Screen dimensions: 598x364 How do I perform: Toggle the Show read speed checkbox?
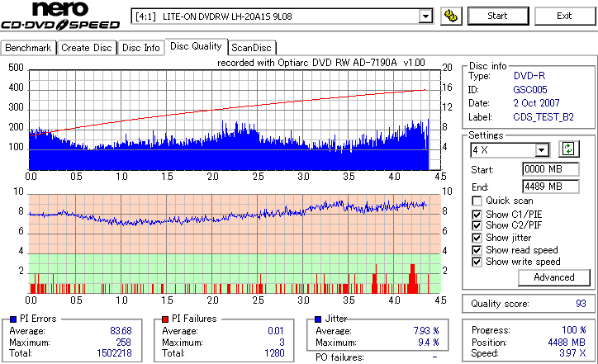477,250
